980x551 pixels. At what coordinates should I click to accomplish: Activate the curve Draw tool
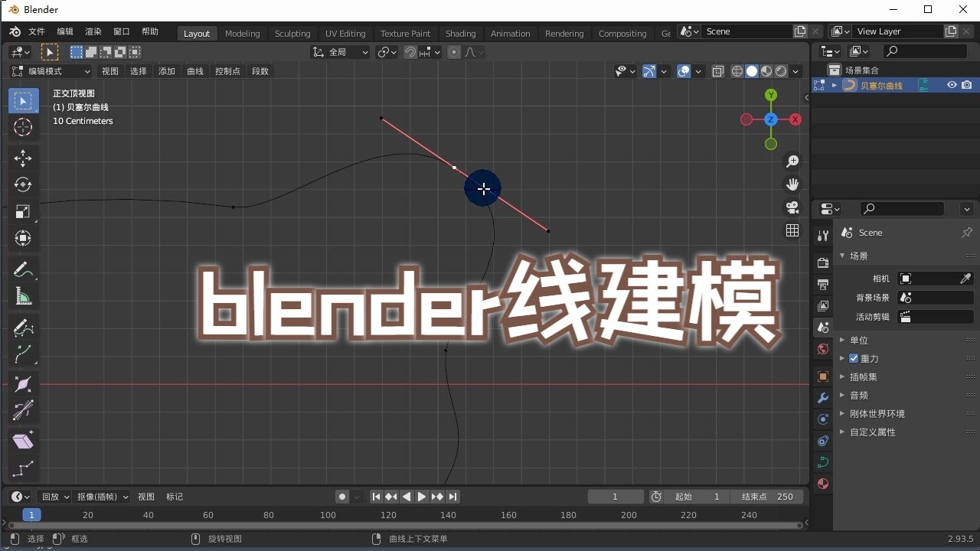[23, 328]
